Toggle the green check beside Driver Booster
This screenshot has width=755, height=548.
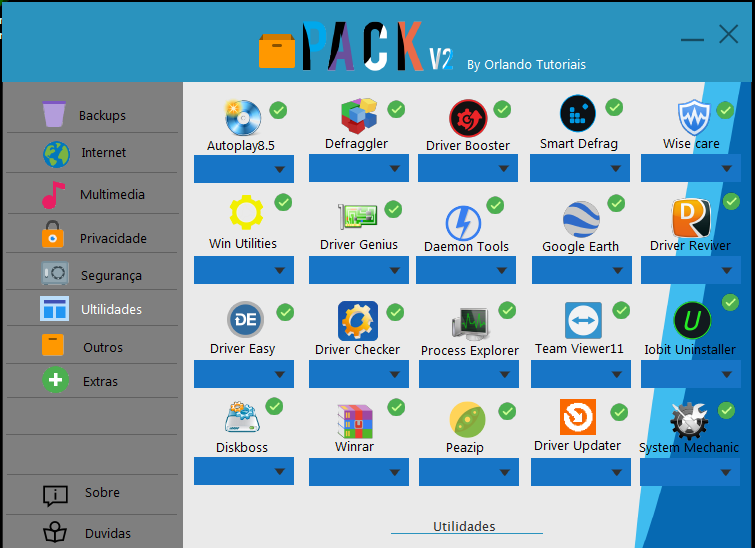click(x=502, y=109)
